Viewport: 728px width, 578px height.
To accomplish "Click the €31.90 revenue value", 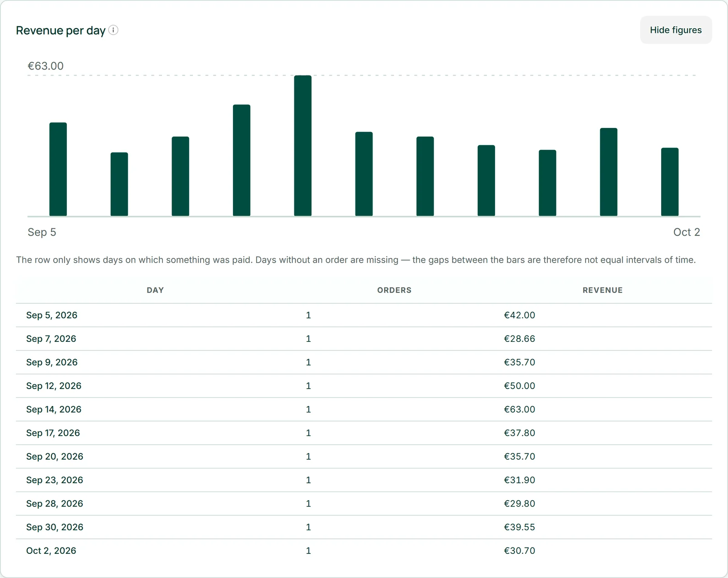I will (519, 480).
